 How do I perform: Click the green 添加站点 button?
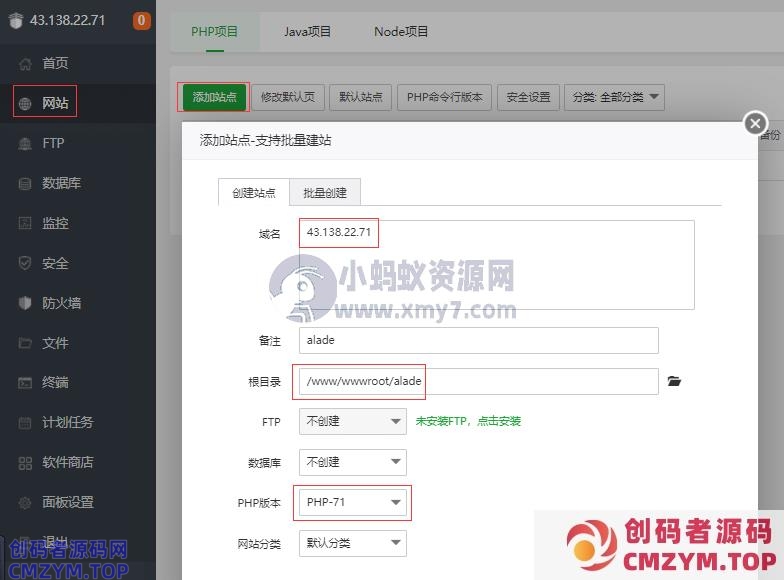click(x=214, y=97)
